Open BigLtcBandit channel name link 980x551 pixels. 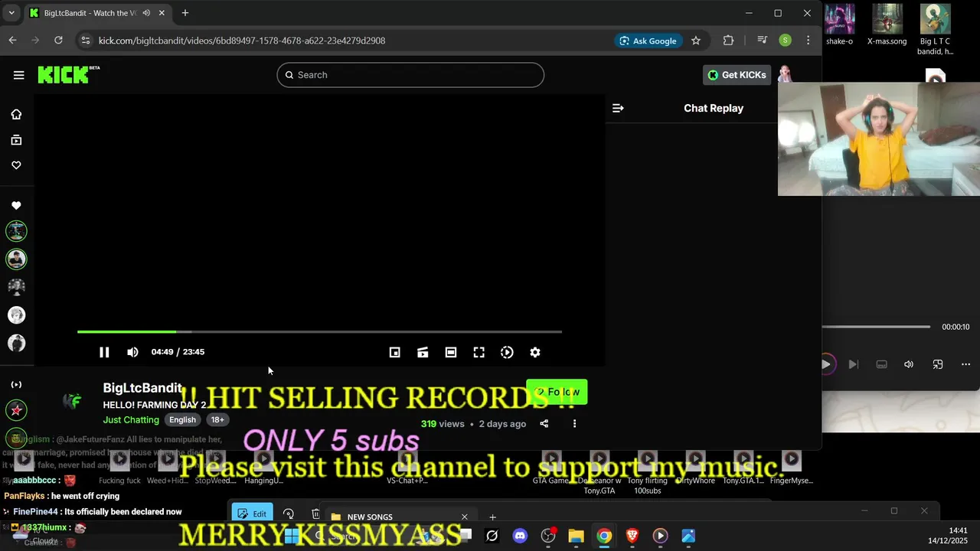[142, 388]
